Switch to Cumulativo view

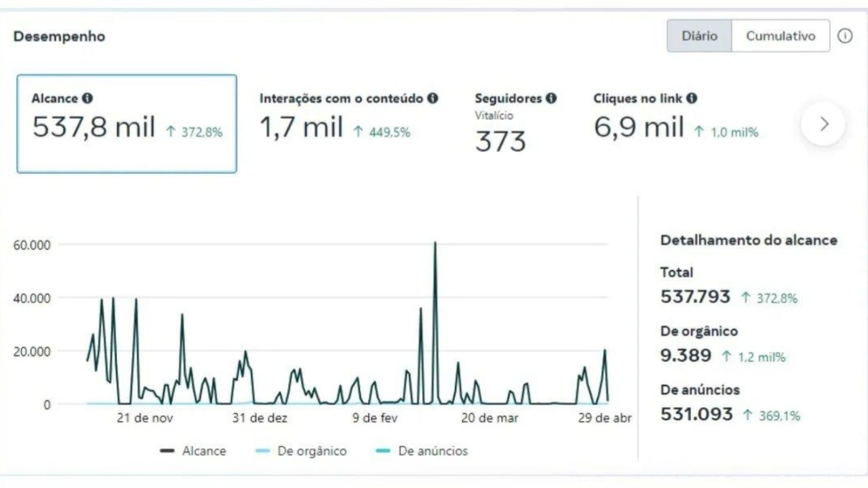781,36
